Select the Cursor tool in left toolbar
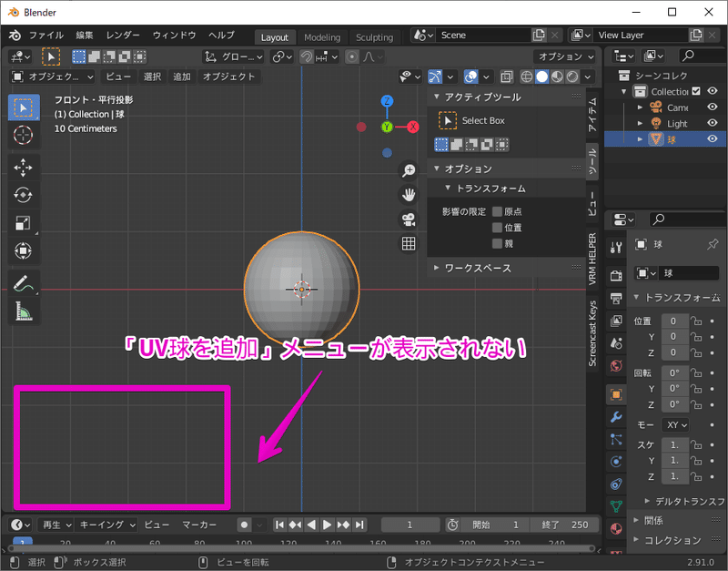 pyautogui.click(x=24, y=135)
